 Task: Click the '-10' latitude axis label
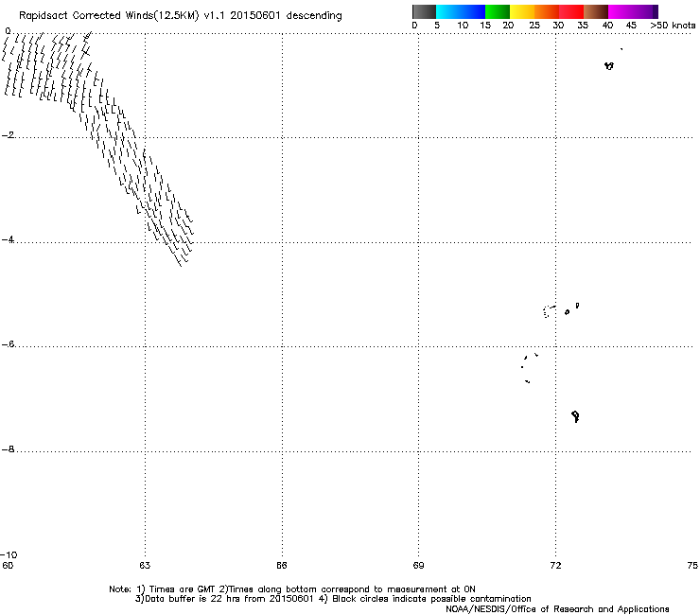tap(9, 555)
